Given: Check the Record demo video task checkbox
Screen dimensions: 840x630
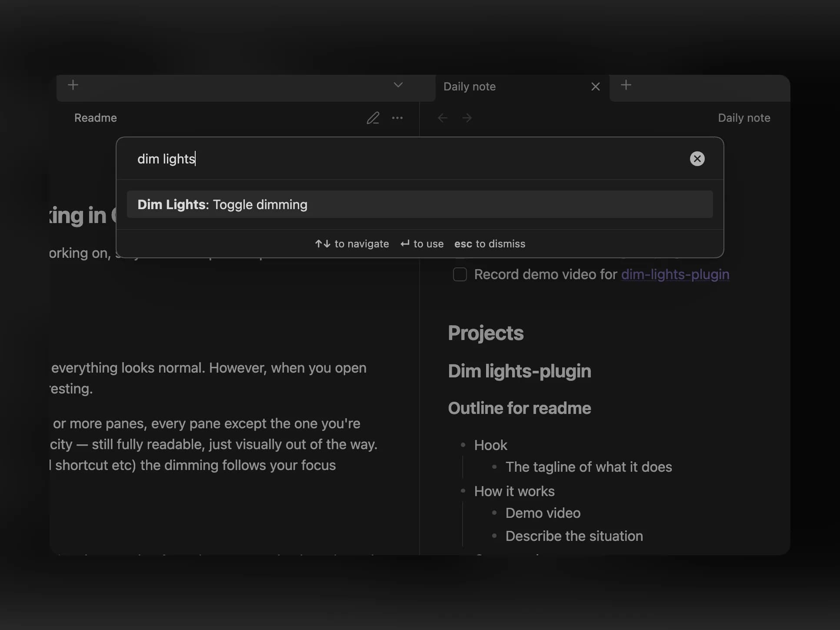Looking at the screenshot, I should (x=460, y=274).
